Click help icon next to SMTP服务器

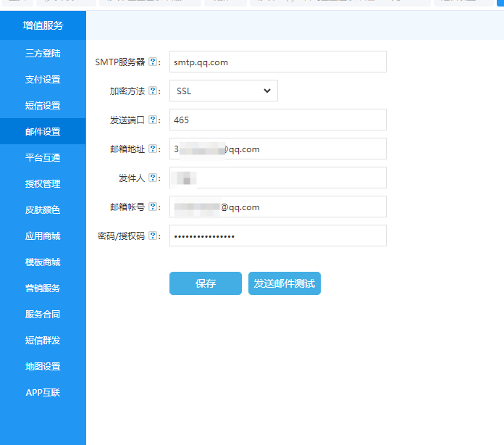(x=153, y=62)
